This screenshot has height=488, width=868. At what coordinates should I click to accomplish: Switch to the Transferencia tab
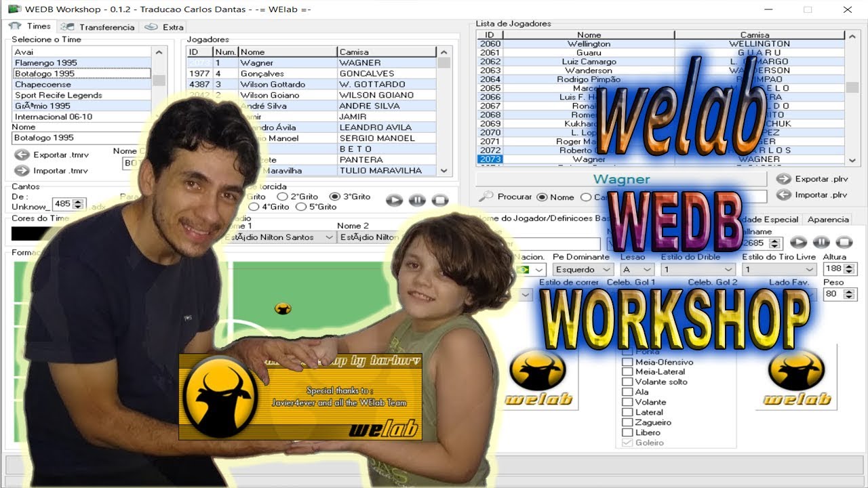(98, 27)
